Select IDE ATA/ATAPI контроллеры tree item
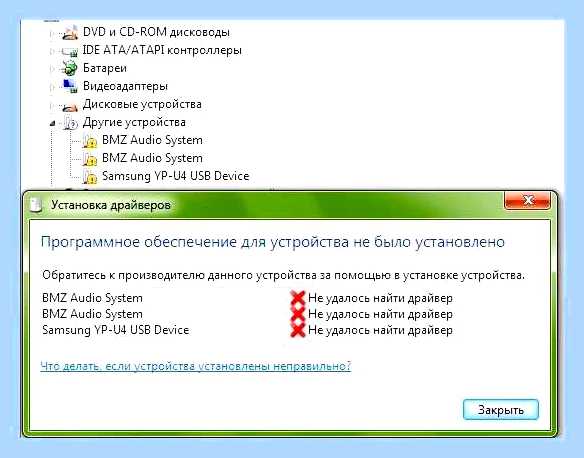Screen dimensions: 584x458 162,50
